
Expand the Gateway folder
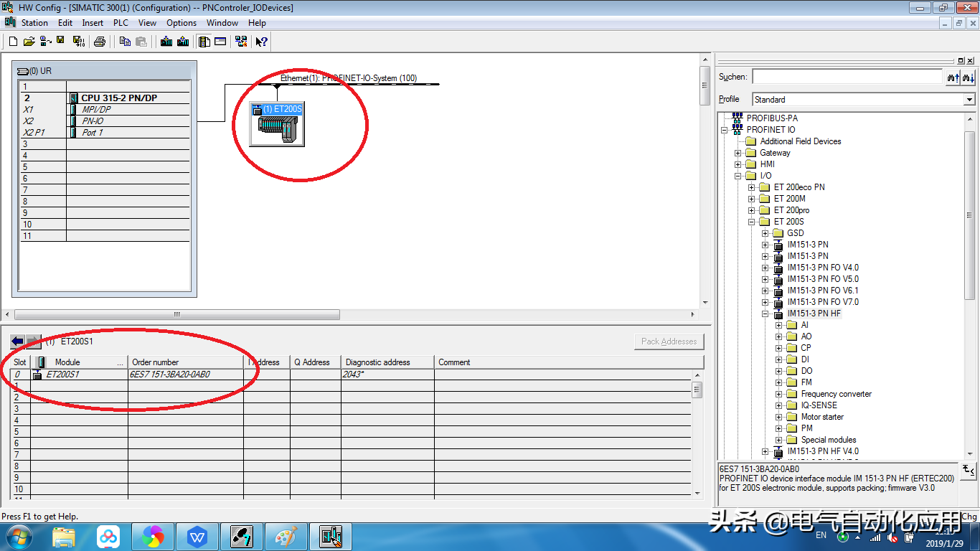[x=738, y=153]
